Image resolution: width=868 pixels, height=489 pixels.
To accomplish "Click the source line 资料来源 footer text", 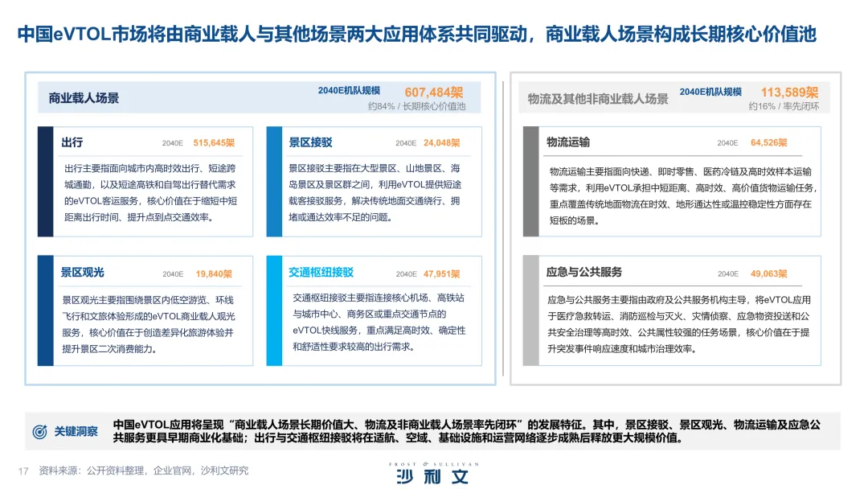I will [143, 471].
